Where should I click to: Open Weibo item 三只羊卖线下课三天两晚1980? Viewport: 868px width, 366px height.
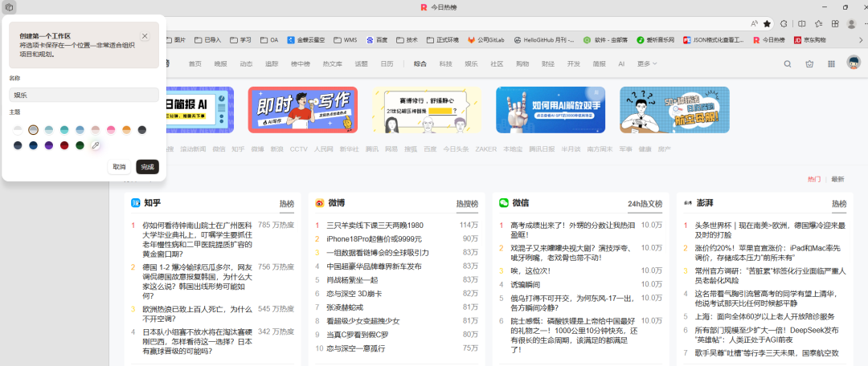pyautogui.click(x=375, y=226)
